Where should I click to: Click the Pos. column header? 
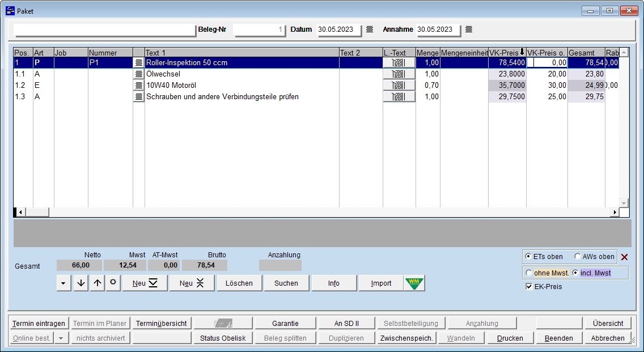coord(23,53)
